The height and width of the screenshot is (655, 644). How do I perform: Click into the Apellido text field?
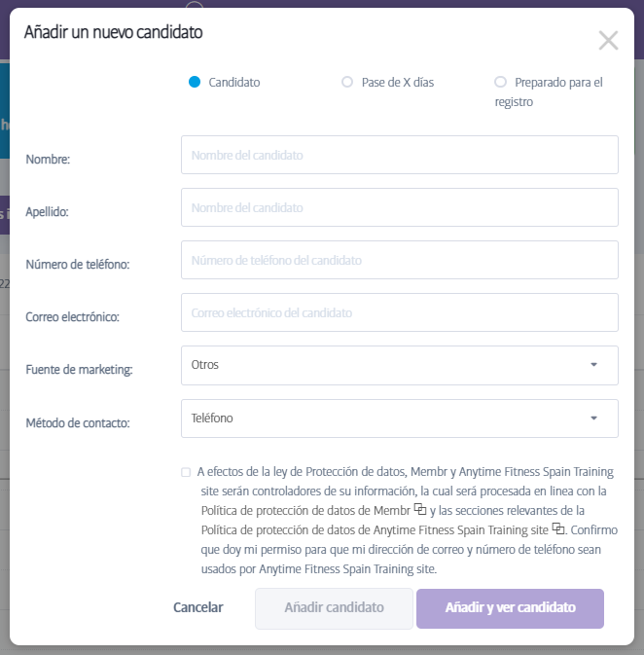[x=399, y=207]
